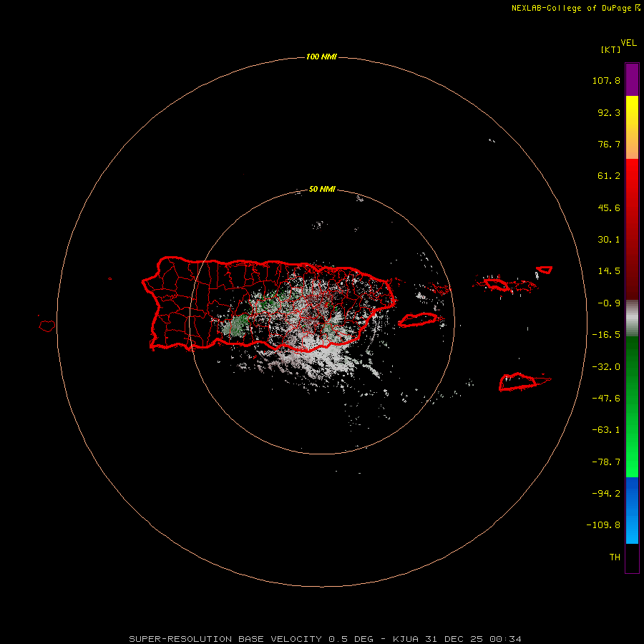The image size is (644, 644).
Task: Click the red segment of the color bar
Action: [632, 229]
